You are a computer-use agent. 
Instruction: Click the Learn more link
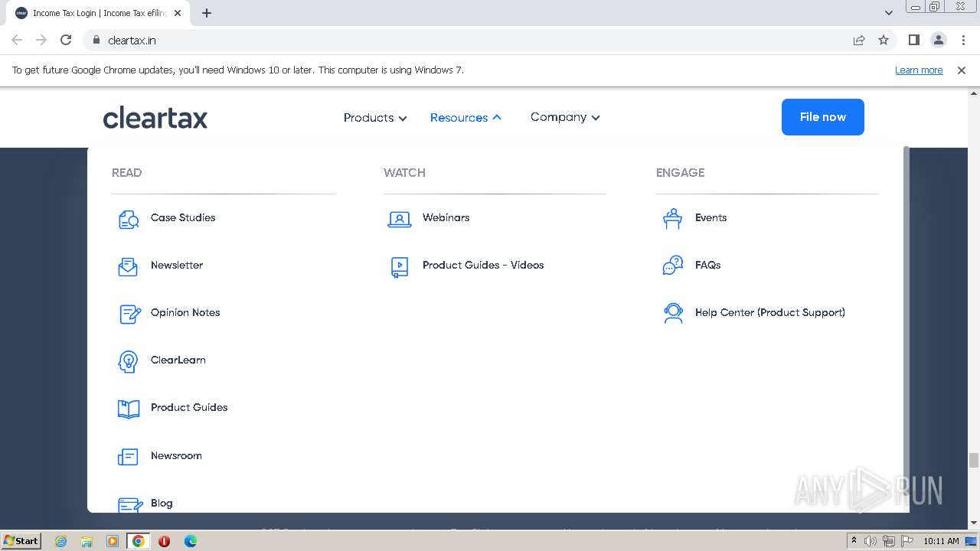pos(919,70)
